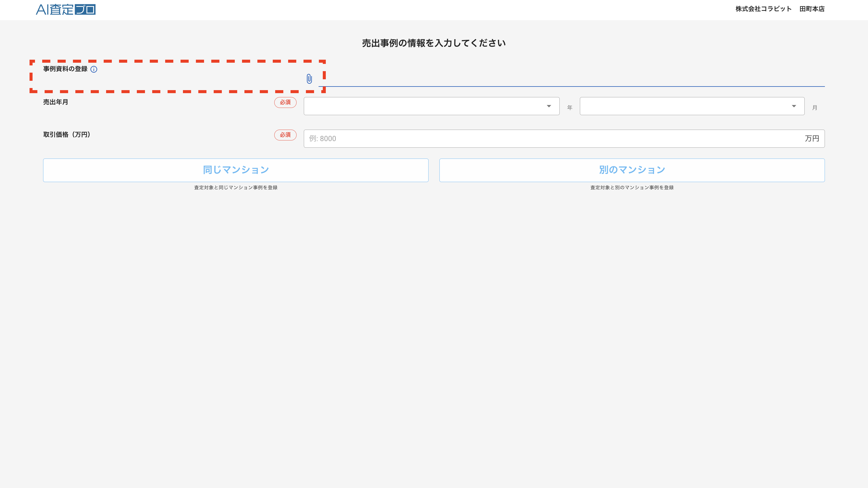Click 田町本店 in the header
This screenshot has height=488, width=868.
[812, 9]
